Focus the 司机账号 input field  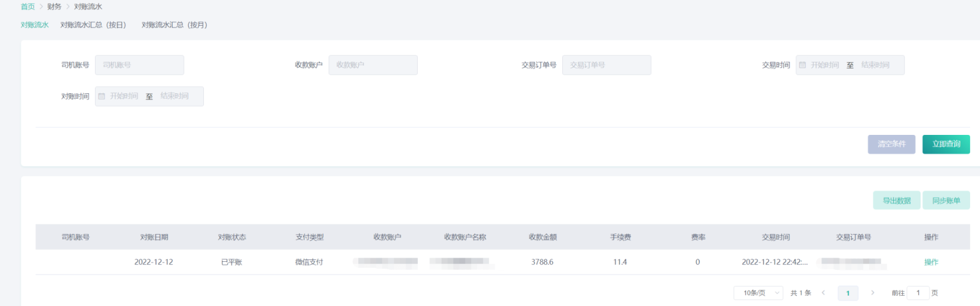click(x=140, y=65)
